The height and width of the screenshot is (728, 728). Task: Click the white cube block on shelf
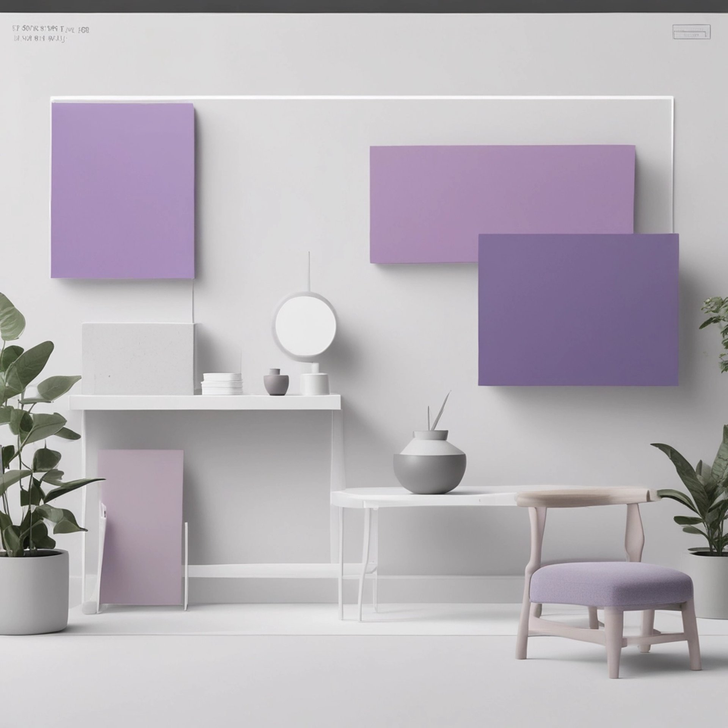pos(138,358)
